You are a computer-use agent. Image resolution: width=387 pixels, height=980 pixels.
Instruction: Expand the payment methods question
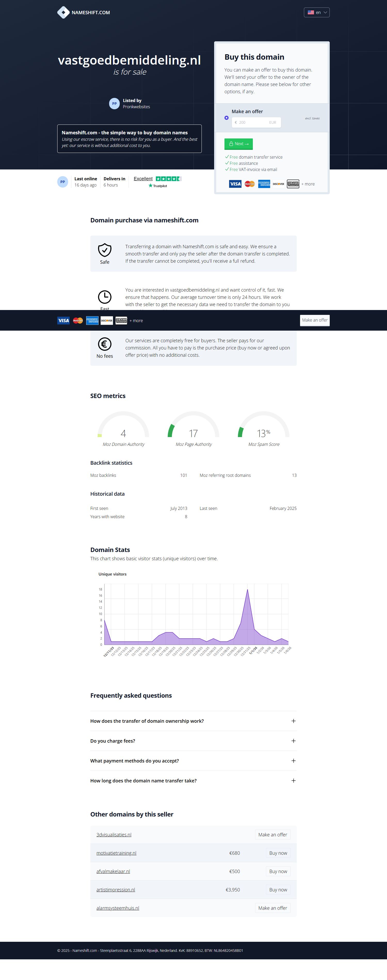193,761
